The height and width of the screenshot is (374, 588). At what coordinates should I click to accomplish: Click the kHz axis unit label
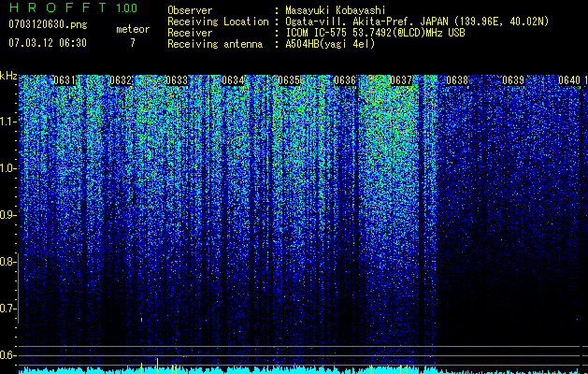point(8,76)
